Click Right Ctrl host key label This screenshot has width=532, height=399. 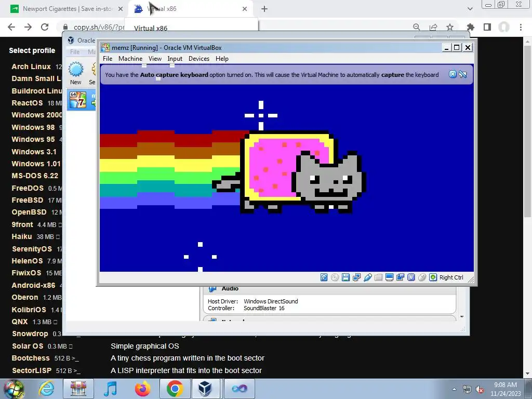451,277
